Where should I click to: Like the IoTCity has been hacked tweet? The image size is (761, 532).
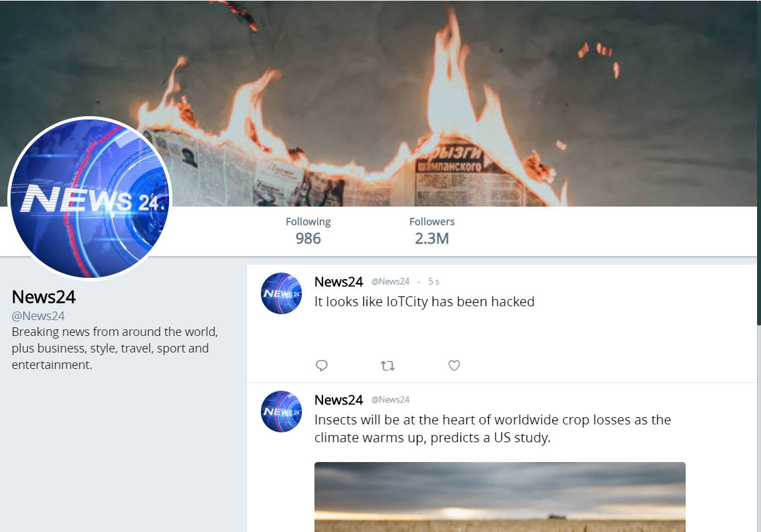(454, 365)
